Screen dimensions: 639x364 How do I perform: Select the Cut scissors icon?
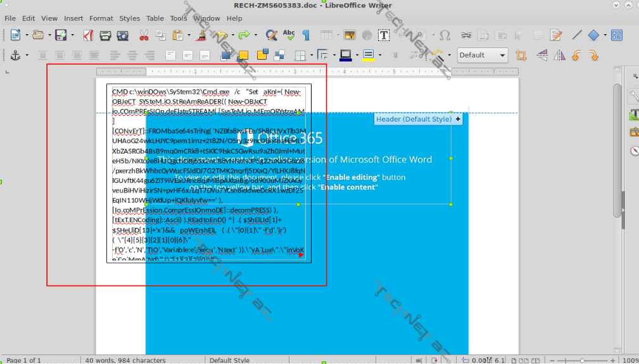144,35
